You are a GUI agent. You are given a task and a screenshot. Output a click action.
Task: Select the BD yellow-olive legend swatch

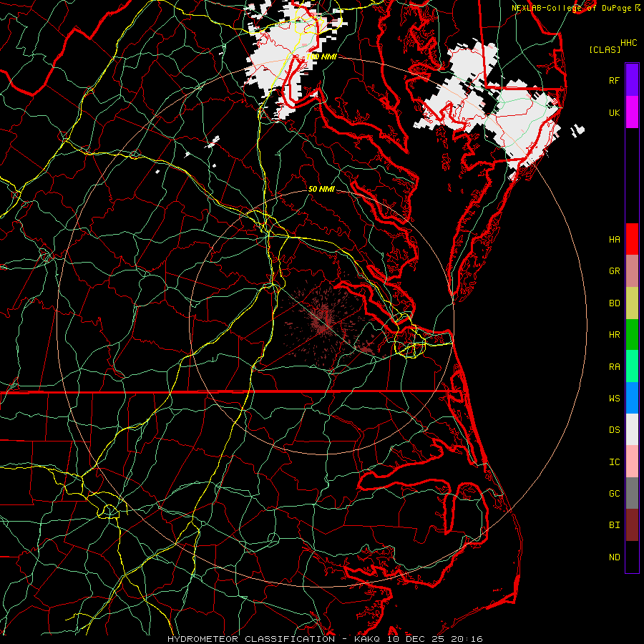pyautogui.click(x=632, y=303)
